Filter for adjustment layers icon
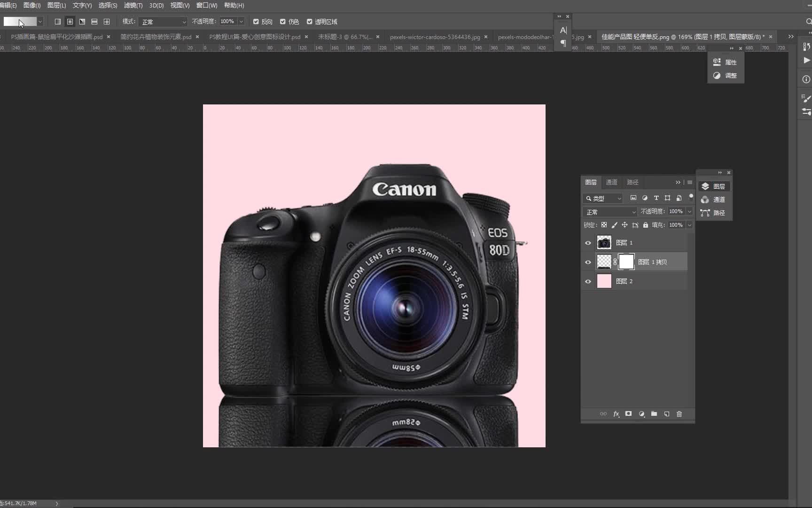The image size is (812, 508). tap(645, 198)
